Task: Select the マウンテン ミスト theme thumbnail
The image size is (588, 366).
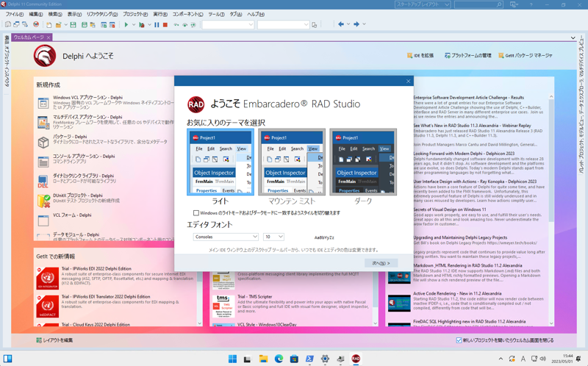Action: click(x=292, y=162)
